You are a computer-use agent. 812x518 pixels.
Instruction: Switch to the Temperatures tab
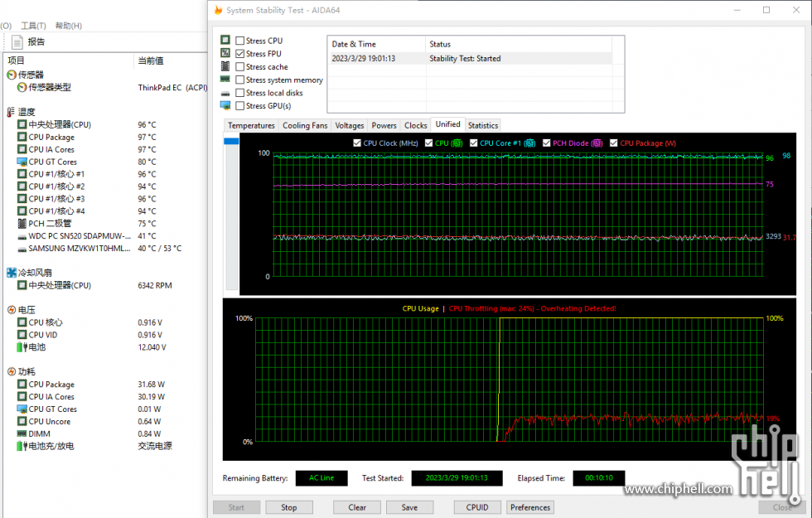point(251,125)
